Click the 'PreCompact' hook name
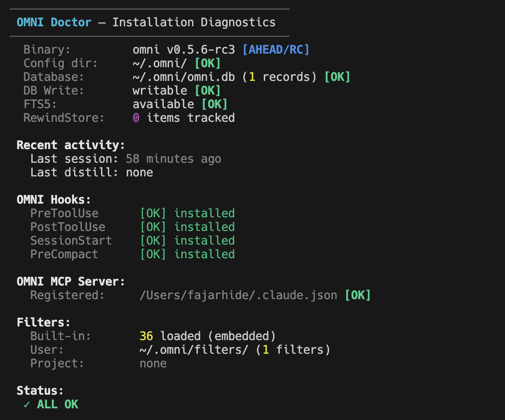 (64, 254)
